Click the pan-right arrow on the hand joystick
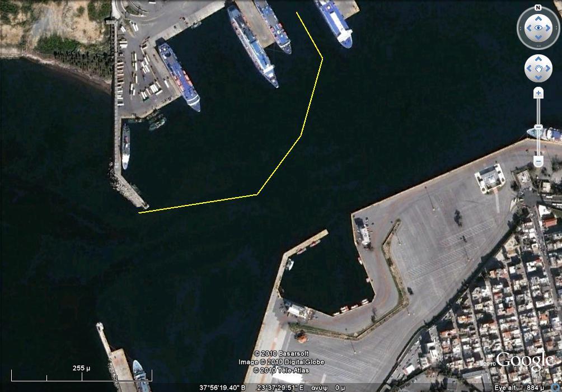 (547, 68)
